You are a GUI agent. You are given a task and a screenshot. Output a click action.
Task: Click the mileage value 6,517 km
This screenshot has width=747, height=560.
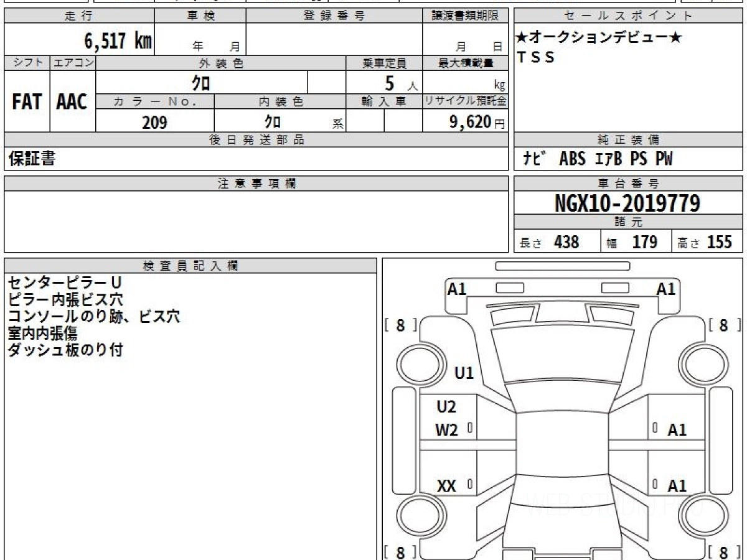tap(118, 41)
